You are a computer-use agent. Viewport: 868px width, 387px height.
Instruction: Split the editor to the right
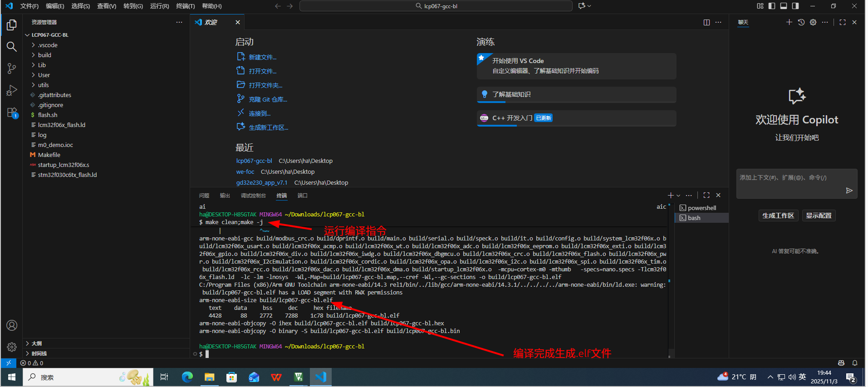706,22
